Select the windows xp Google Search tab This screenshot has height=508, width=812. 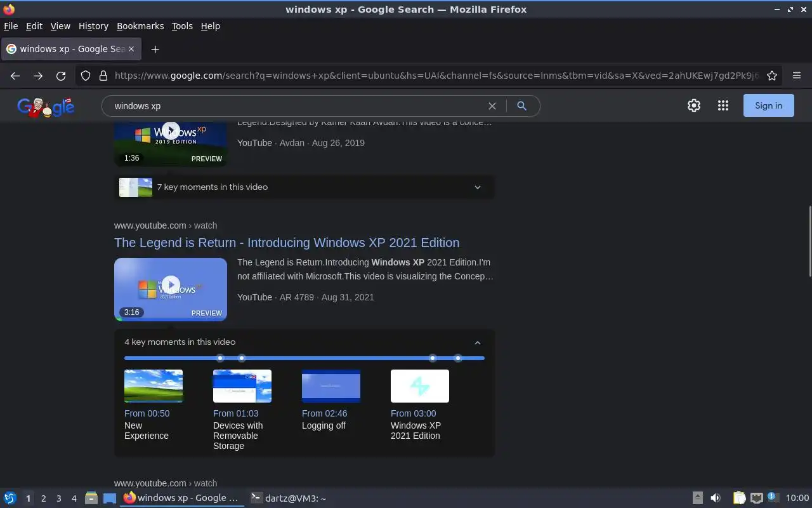click(70, 49)
